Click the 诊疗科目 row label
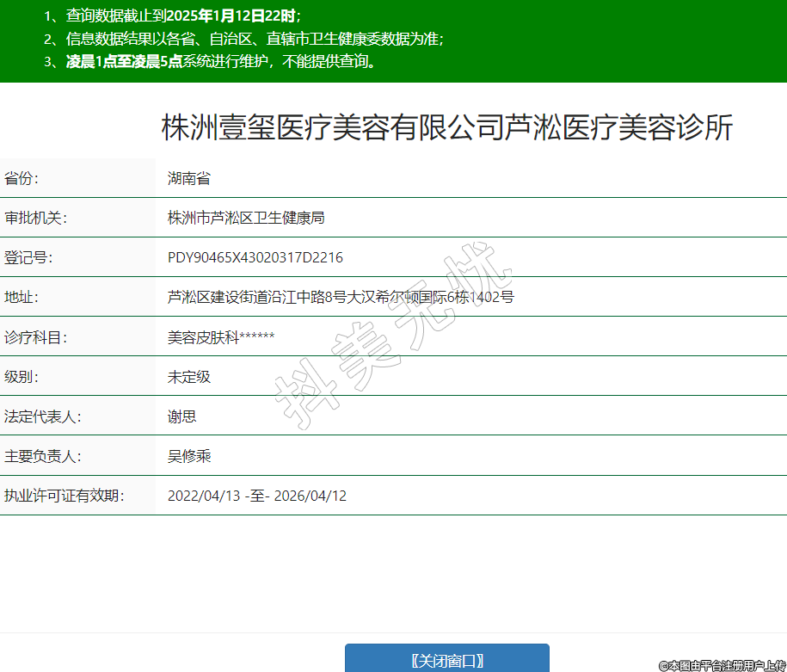The height and width of the screenshot is (672, 787). [35, 337]
